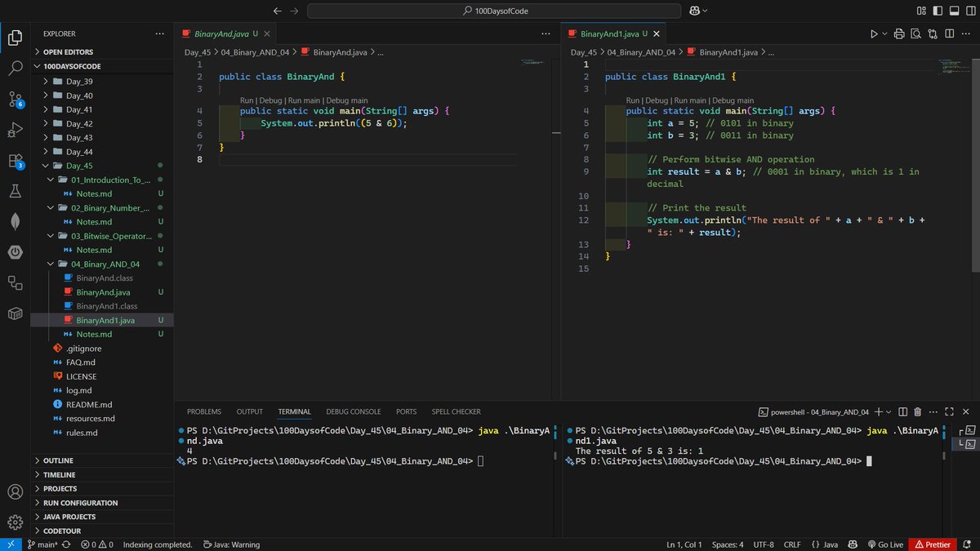Viewport: 980px width, 551px height.
Task: Click the UTF-8 encoding selector
Action: 764,544
